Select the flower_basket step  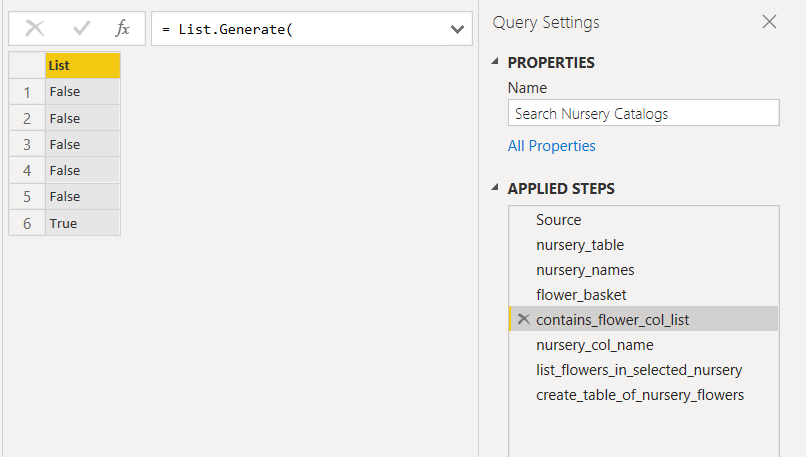[644, 295]
